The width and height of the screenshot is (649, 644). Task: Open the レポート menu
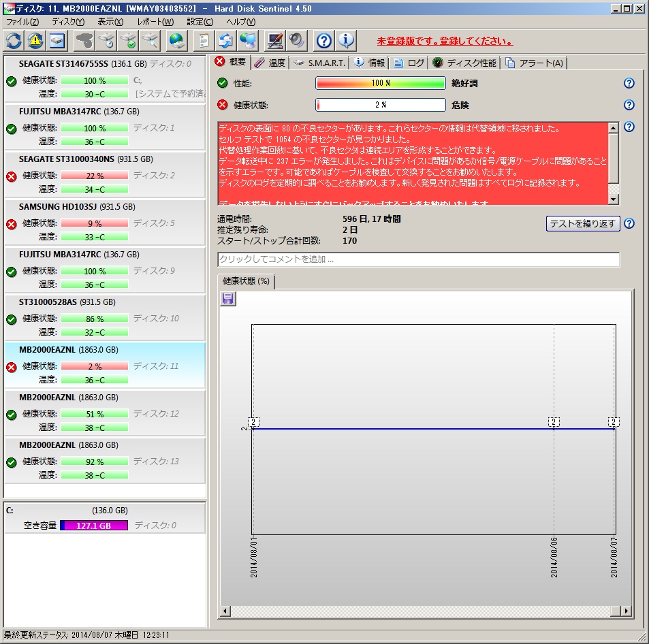coord(155,22)
